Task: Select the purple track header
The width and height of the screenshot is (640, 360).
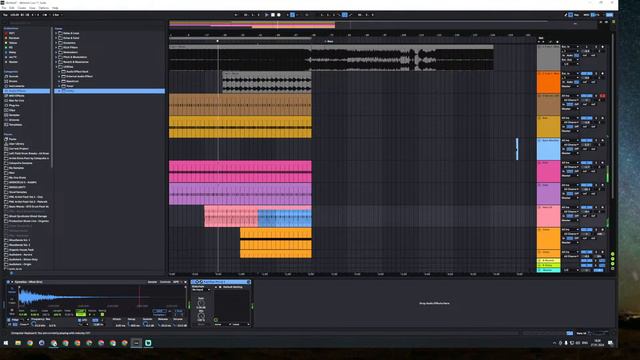Action: coord(548,194)
